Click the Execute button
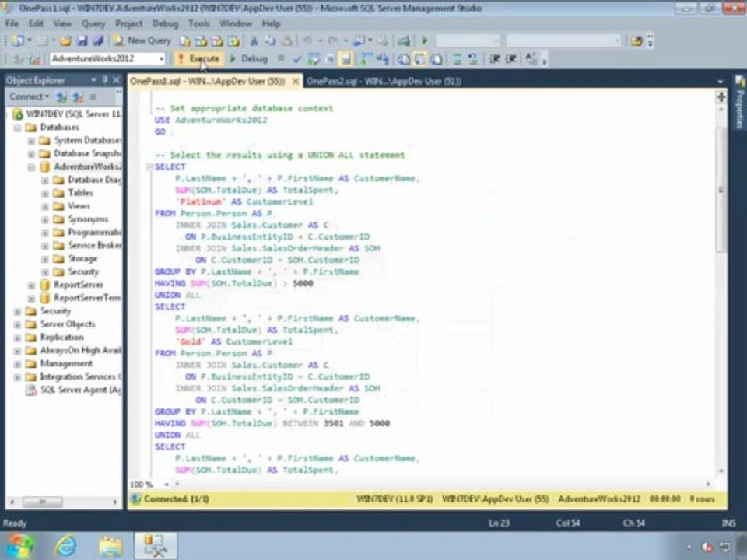747x560 pixels. pos(198,58)
